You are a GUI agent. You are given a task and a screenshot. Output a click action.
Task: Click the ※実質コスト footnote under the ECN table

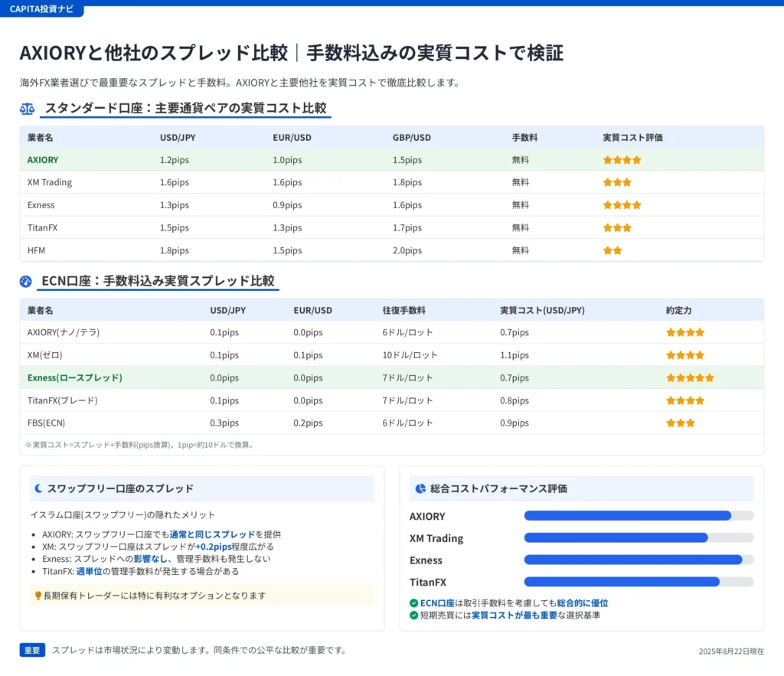(139, 445)
